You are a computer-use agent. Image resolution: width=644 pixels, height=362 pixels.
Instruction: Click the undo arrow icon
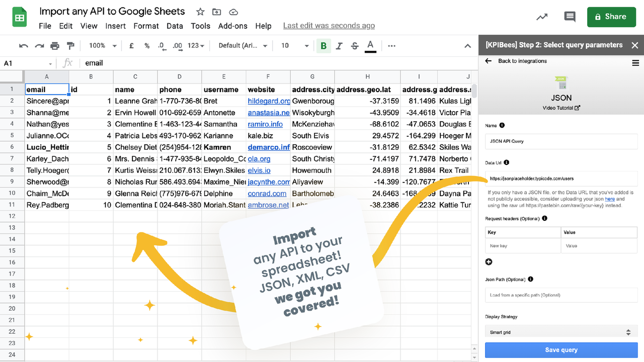click(x=23, y=46)
